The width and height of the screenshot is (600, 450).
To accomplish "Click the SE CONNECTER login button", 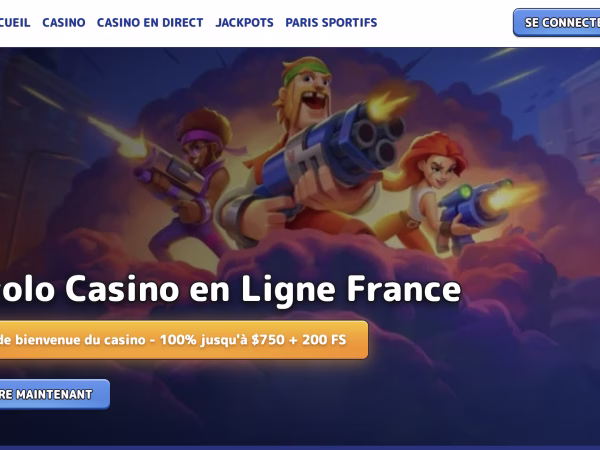I will [557, 23].
